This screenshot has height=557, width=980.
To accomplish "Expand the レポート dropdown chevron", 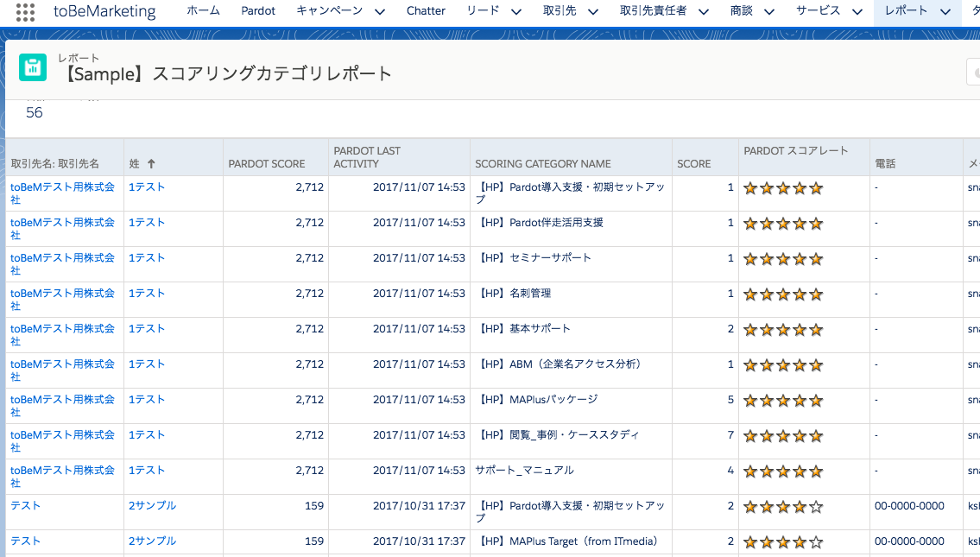I will [x=945, y=11].
